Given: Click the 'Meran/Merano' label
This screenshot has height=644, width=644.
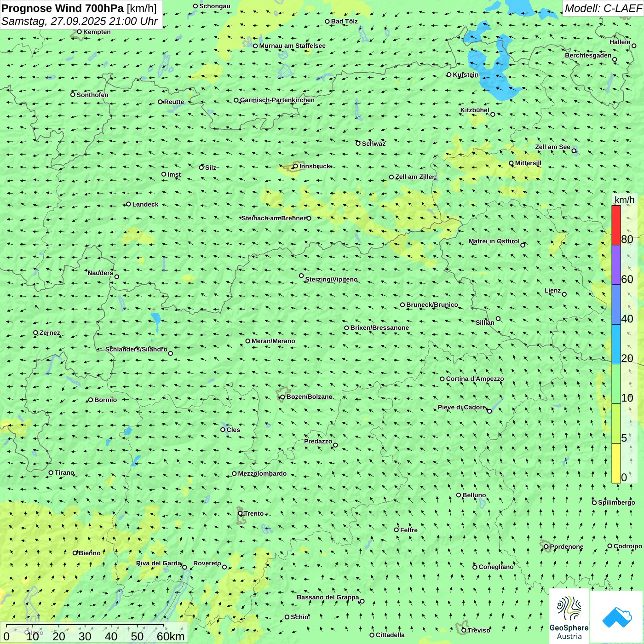Looking at the screenshot, I should 273,341.
